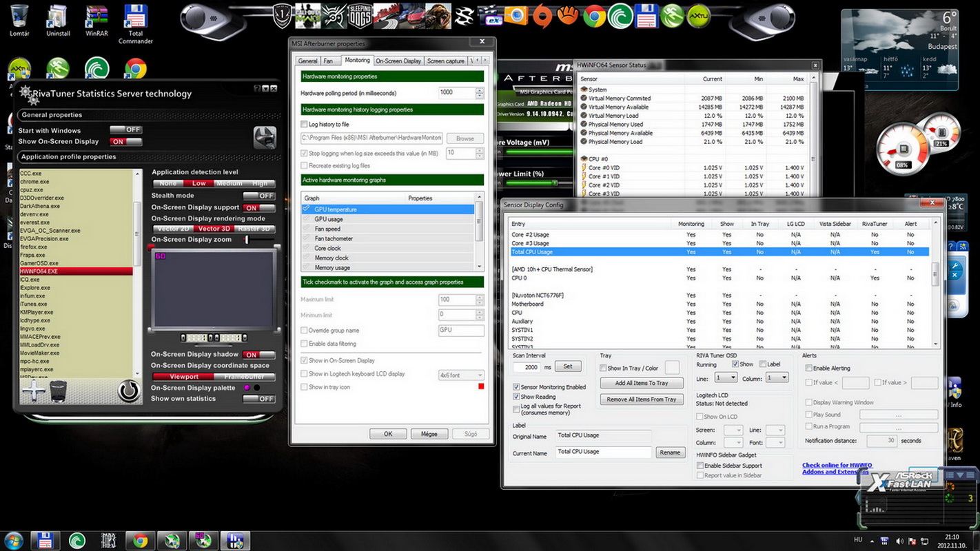The height and width of the screenshot is (551, 980).
Task: Click the RivaTuner reset power icon
Action: pos(129,391)
